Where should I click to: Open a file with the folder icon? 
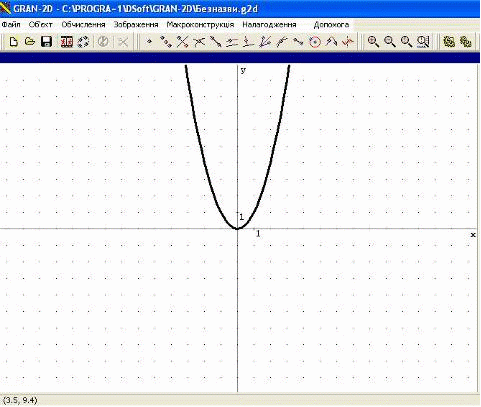point(30,42)
